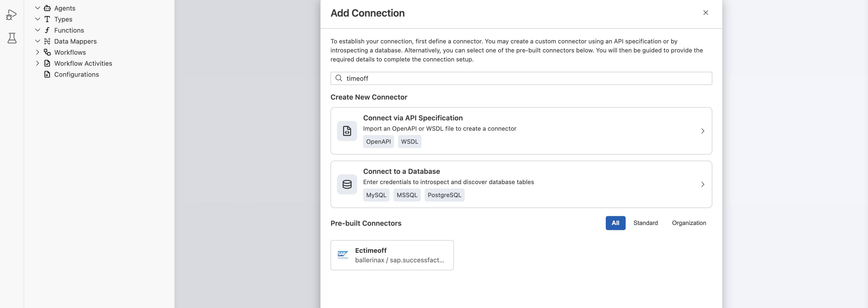This screenshot has height=308, width=868.
Task: Click the Agents robot icon
Action: [x=47, y=8]
